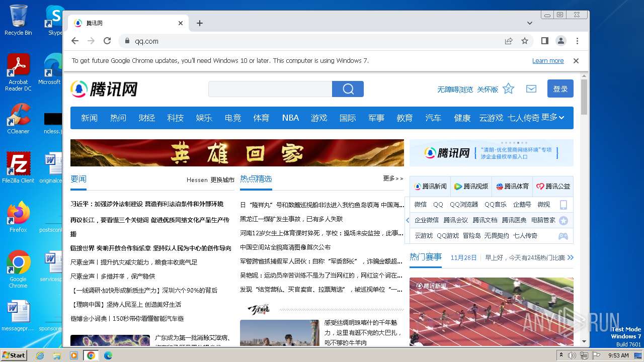Open the Chrome profile avatar

[x=560, y=41]
